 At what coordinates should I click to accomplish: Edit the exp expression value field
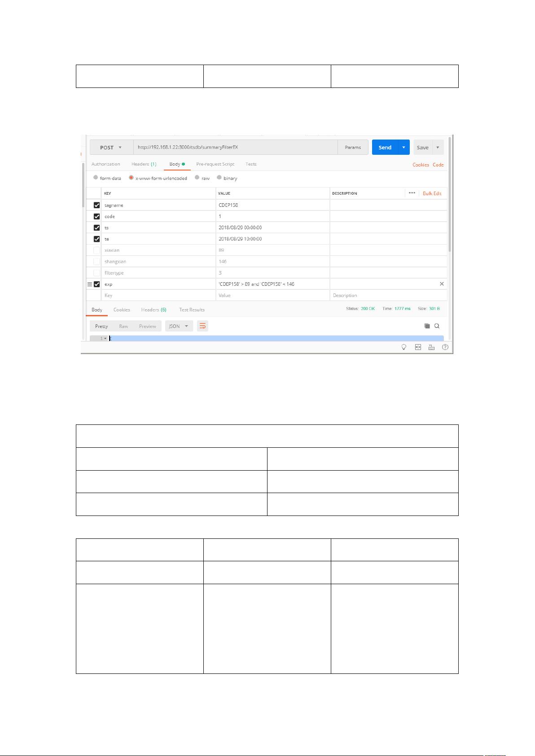point(272,284)
